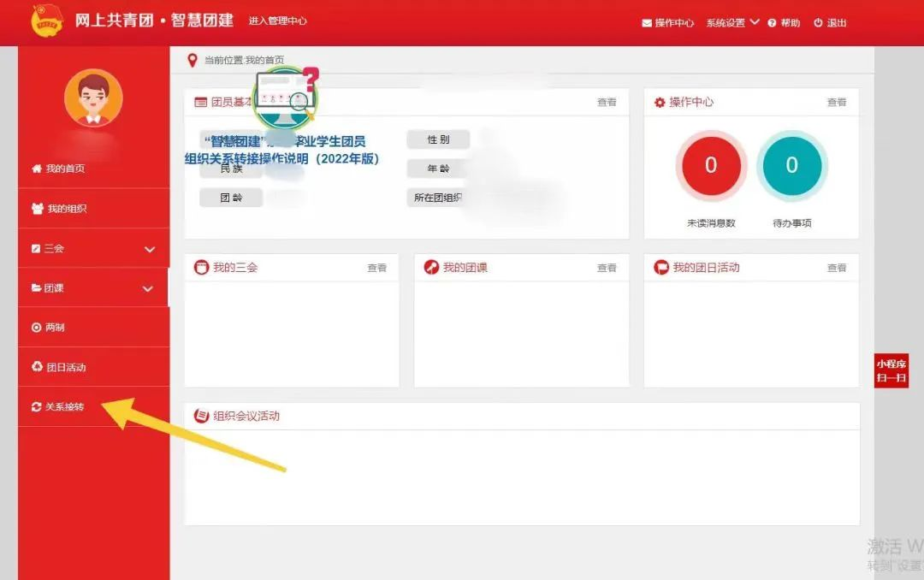Go to 我的首页 in sidebar
This screenshot has width=924, height=580.
pyautogui.click(x=65, y=169)
